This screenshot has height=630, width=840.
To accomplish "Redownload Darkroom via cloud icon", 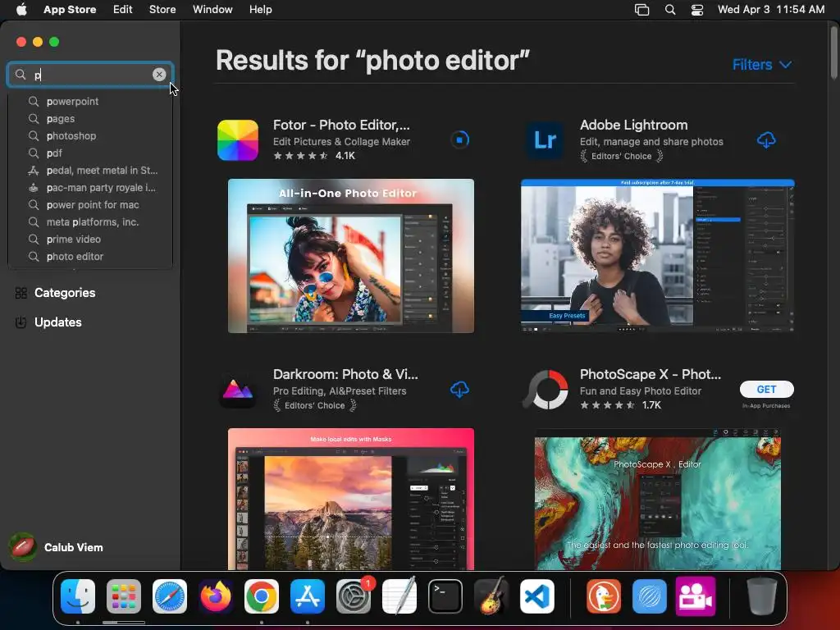I will click(x=459, y=390).
